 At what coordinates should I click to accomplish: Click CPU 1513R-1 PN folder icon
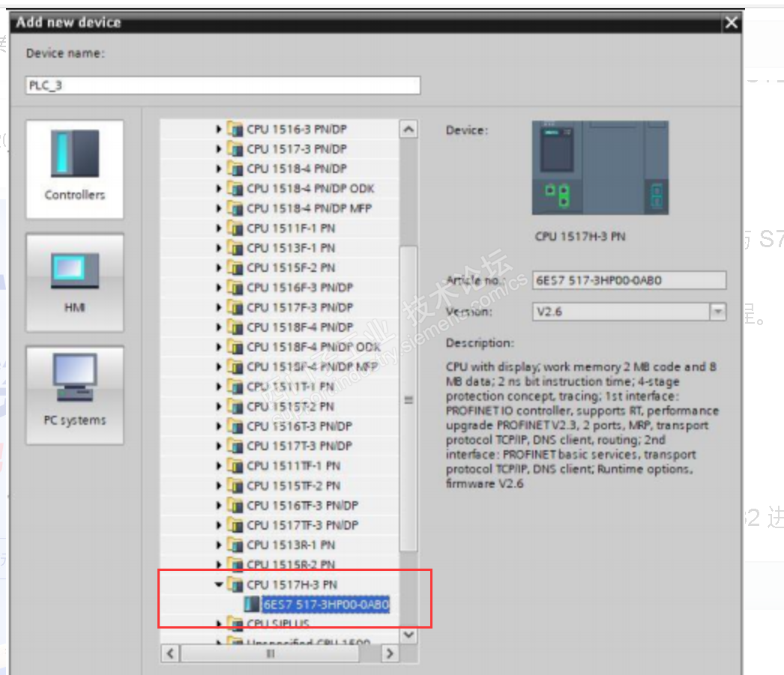pyautogui.click(x=235, y=545)
